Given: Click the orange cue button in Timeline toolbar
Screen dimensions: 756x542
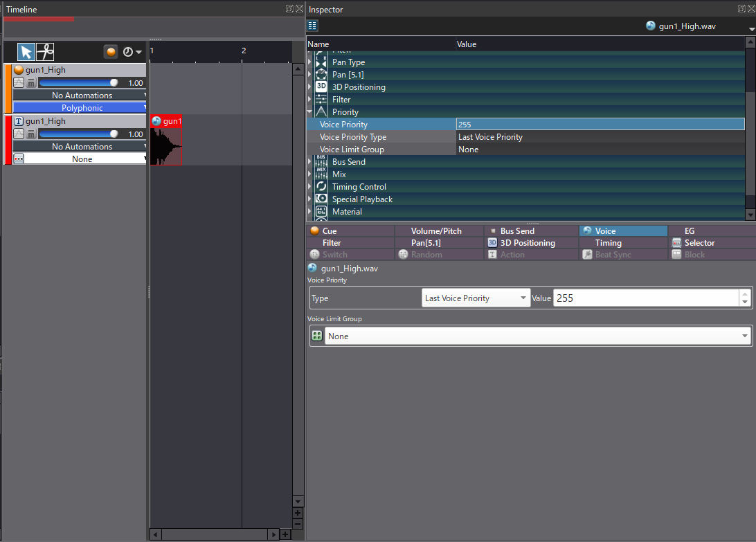Looking at the screenshot, I should tap(111, 52).
